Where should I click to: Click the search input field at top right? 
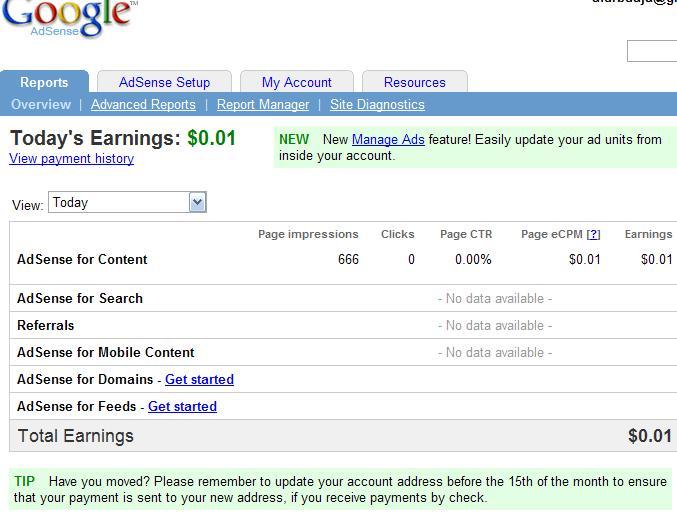tap(652, 51)
